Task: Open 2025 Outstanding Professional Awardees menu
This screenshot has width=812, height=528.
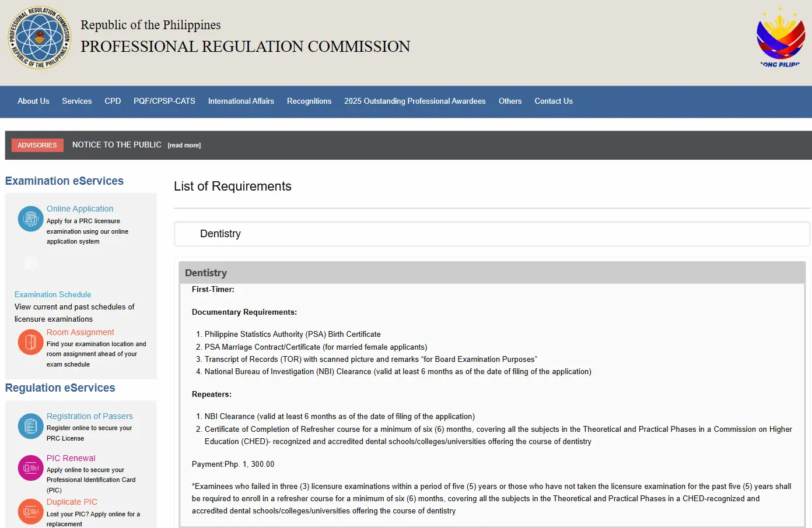Action: [415, 101]
